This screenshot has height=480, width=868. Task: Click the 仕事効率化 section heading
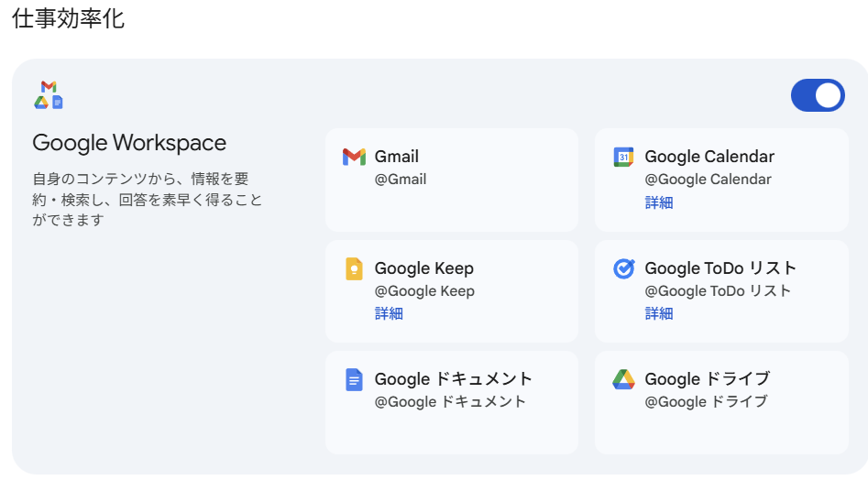click(x=69, y=19)
